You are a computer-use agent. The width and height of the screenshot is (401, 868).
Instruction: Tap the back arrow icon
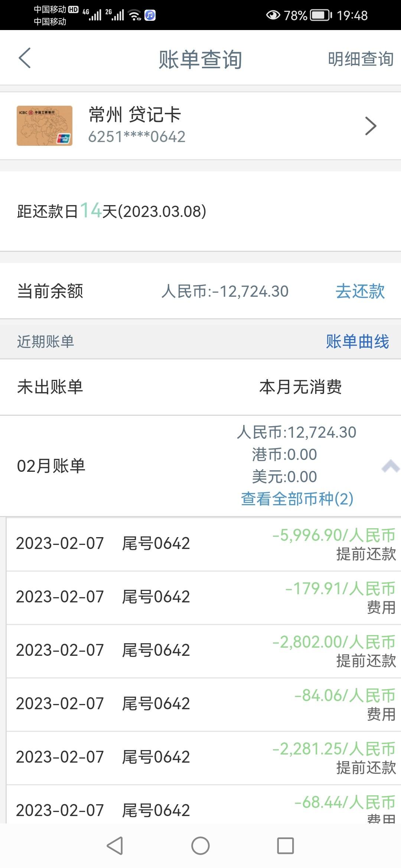tap(25, 58)
